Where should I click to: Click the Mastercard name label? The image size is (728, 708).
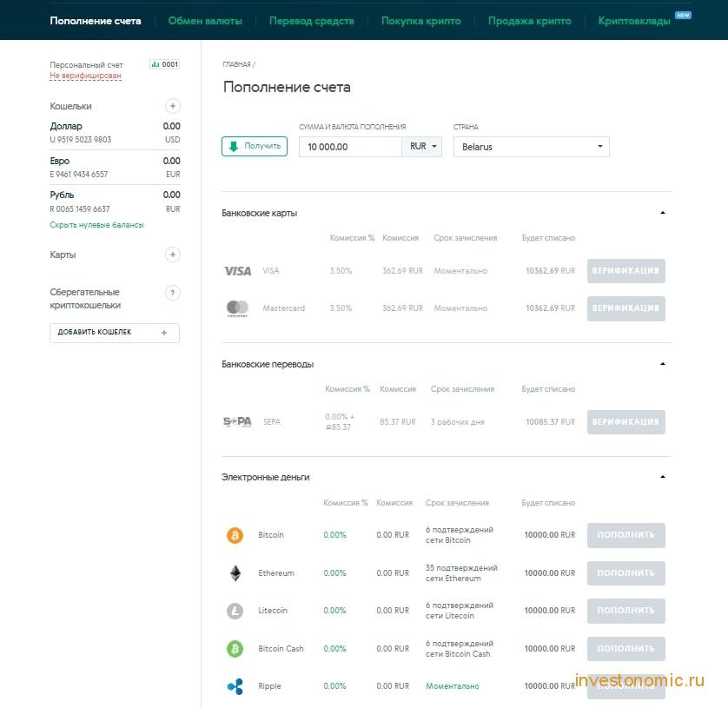[x=284, y=308]
